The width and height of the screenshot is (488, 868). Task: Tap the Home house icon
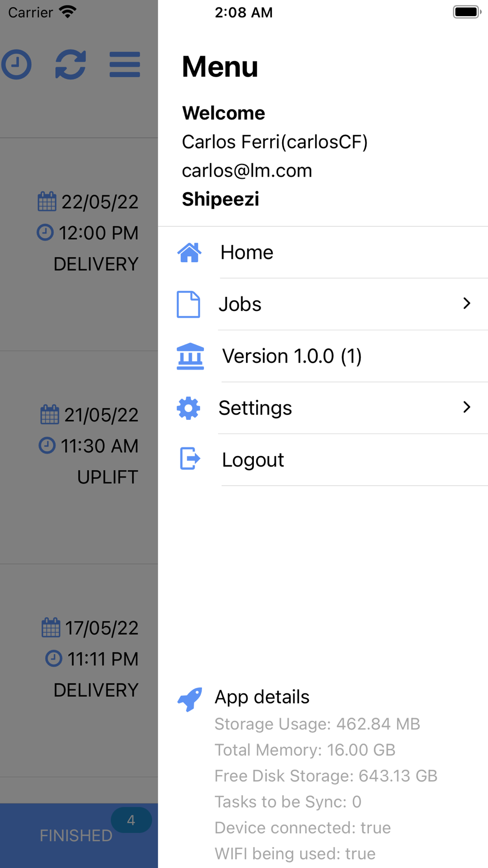(189, 252)
